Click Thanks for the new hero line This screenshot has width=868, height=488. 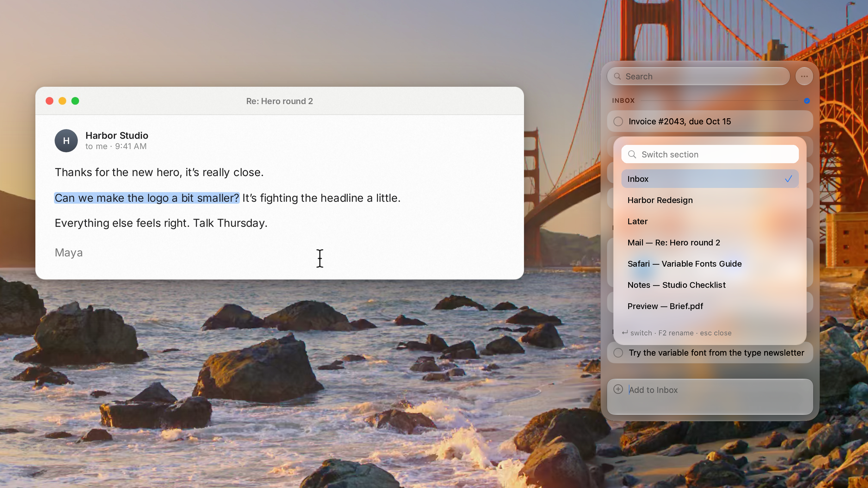click(159, 172)
